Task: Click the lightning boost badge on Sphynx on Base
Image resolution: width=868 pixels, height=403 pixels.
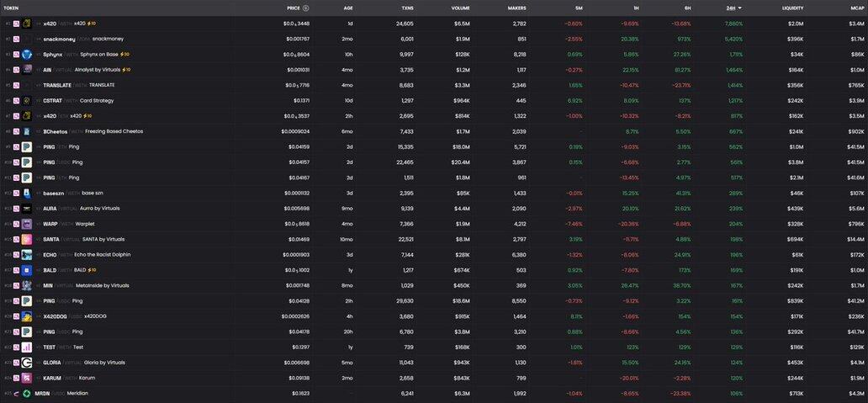Action: point(125,54)
